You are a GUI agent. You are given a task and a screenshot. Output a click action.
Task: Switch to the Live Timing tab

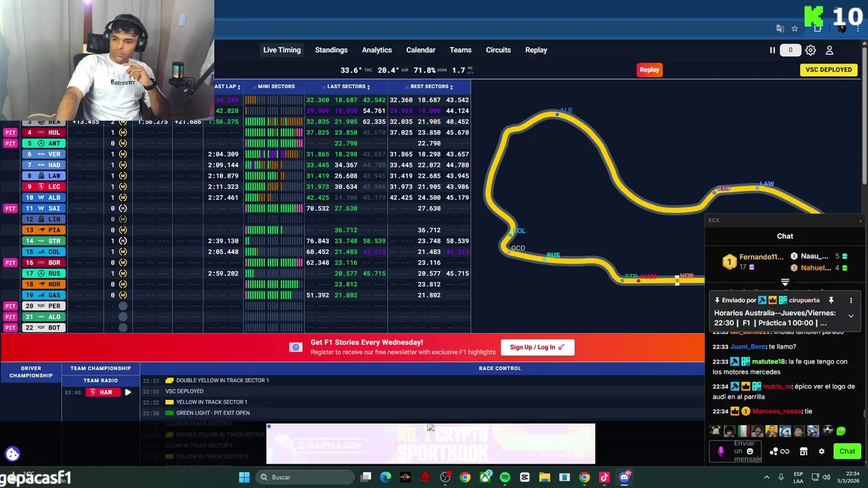(x=282, y=50)
